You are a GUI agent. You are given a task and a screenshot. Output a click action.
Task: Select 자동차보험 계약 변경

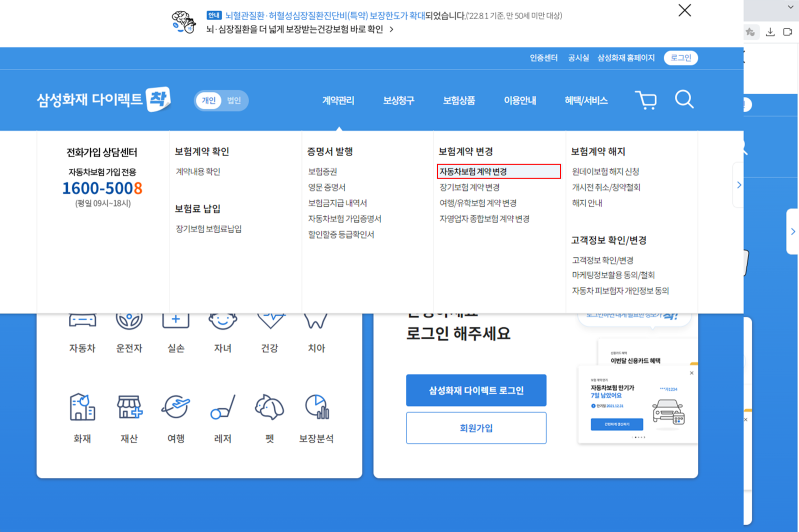499,171
